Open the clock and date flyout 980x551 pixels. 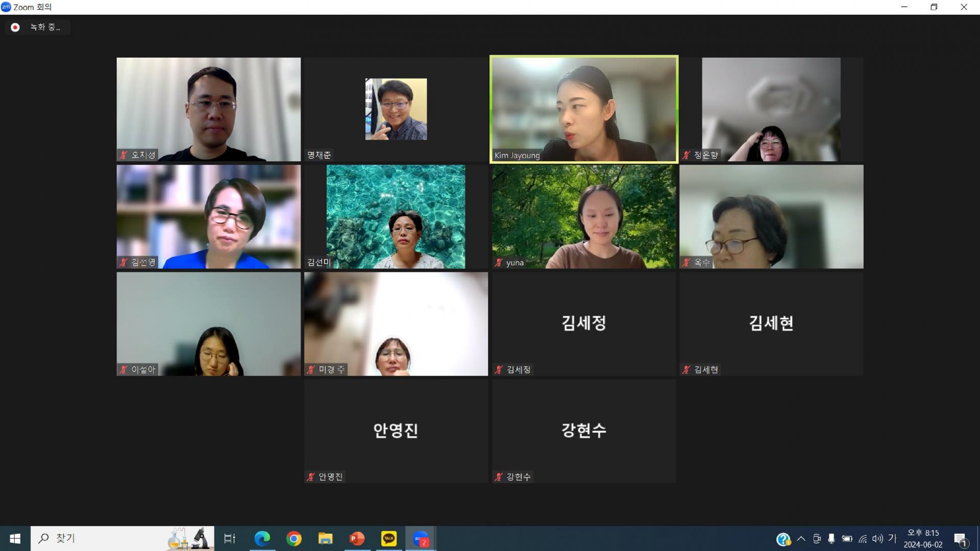923,539
